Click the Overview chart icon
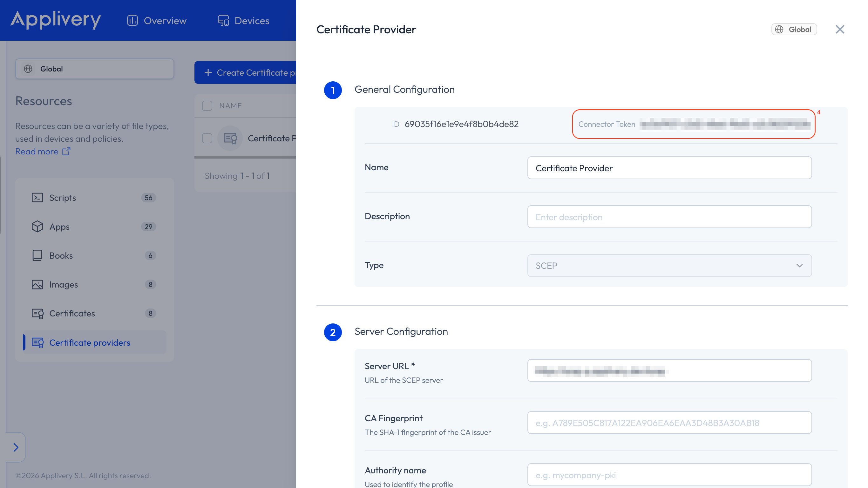This screenshot has height=488, width=868. [x=132, y=21]
